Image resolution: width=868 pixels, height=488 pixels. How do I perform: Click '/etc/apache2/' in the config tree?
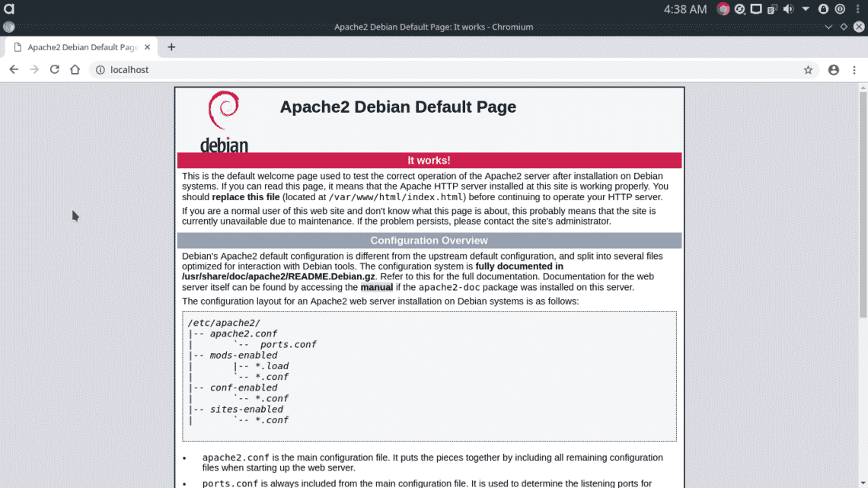[224, 323]
